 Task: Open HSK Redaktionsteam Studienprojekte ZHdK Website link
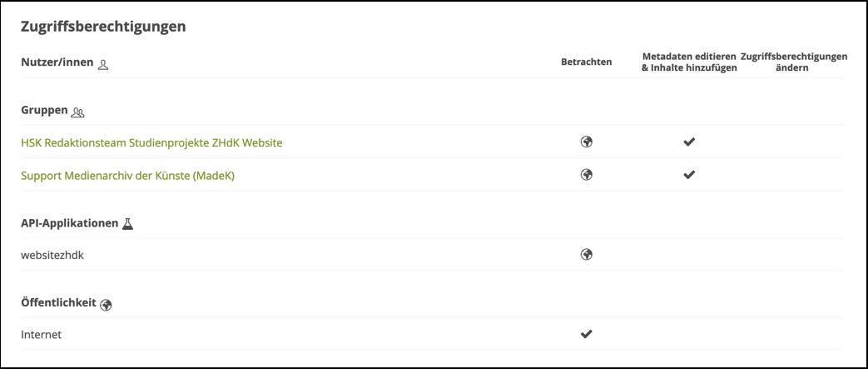[151, 142]
